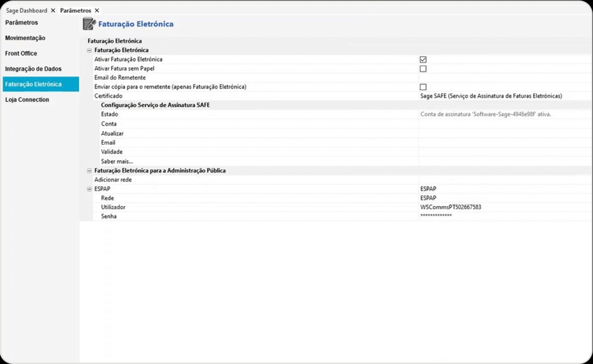Click the Senha password field
Viewport: 593px width, 364px height.
(x=505, y=216)
